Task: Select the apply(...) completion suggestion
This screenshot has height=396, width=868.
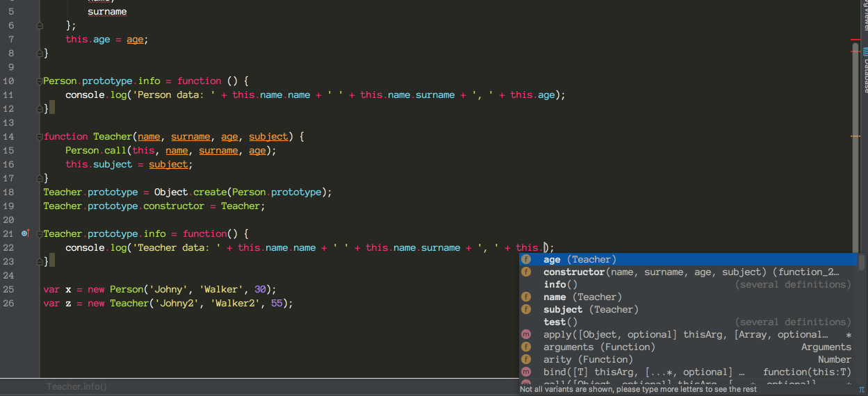Action: point(688,334)
